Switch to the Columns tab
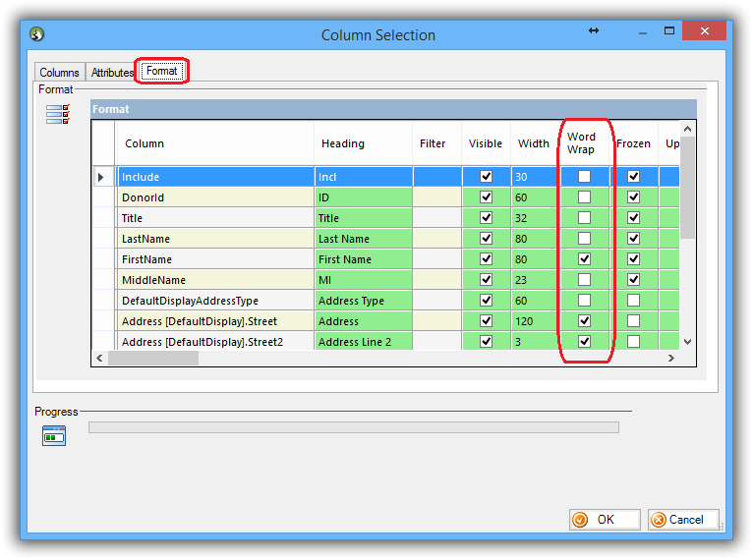The width and height of the screenshot is (753, 560). 60,73
